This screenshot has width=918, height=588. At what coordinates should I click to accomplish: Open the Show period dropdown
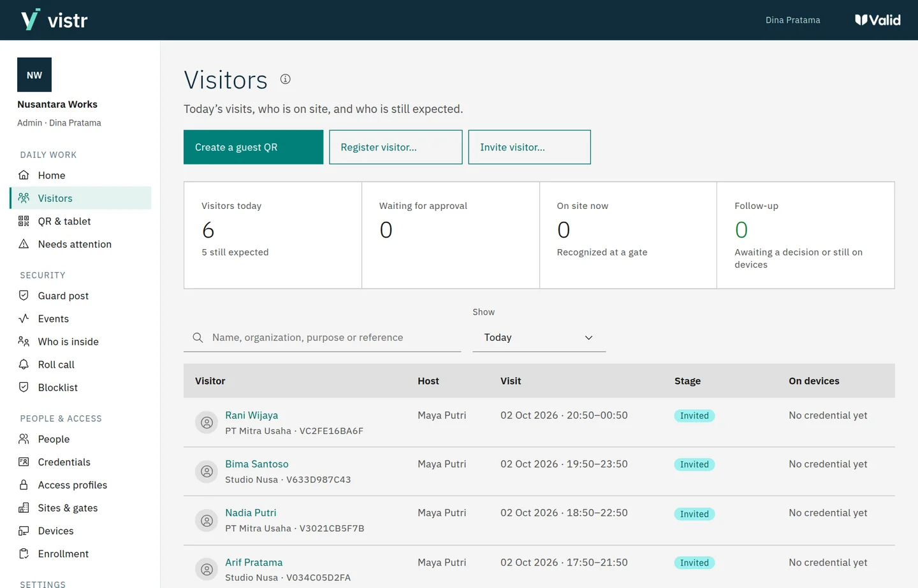pyautogui.click(x=539, y=338)
